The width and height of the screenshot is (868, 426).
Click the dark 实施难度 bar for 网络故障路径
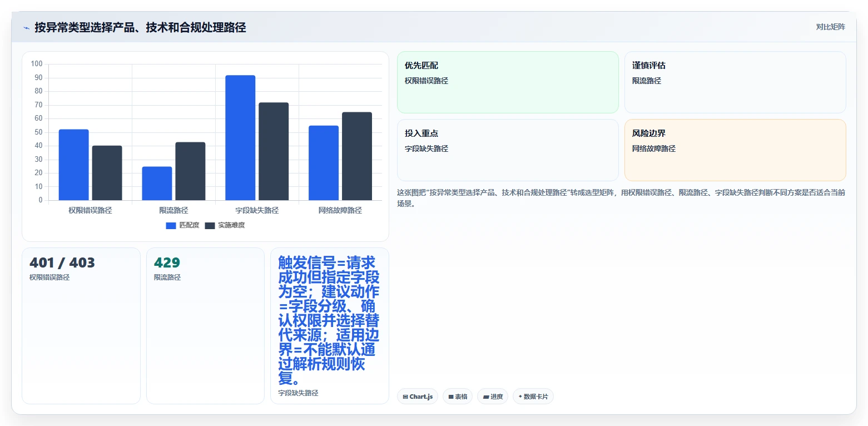pos(357,156)
